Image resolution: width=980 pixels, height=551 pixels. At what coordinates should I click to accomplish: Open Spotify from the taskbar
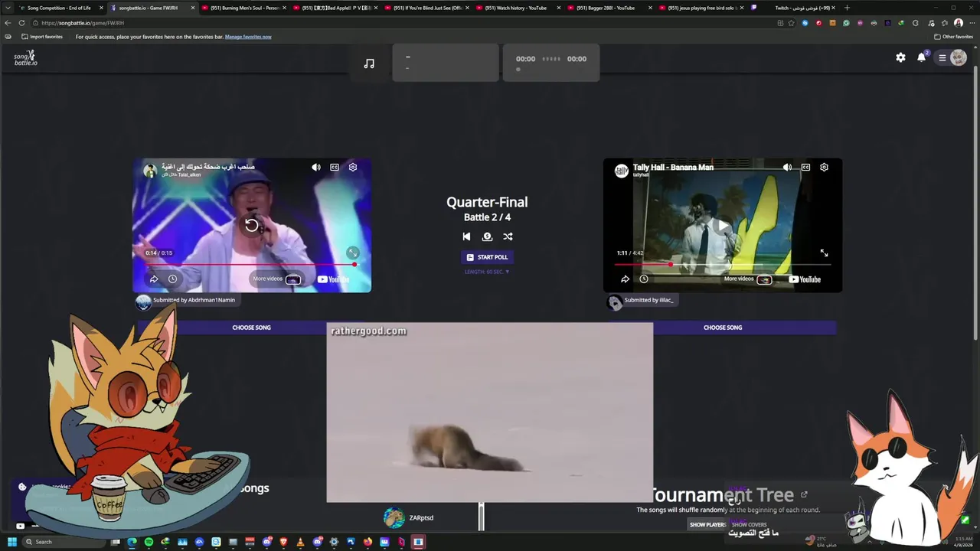click(149, 542)
